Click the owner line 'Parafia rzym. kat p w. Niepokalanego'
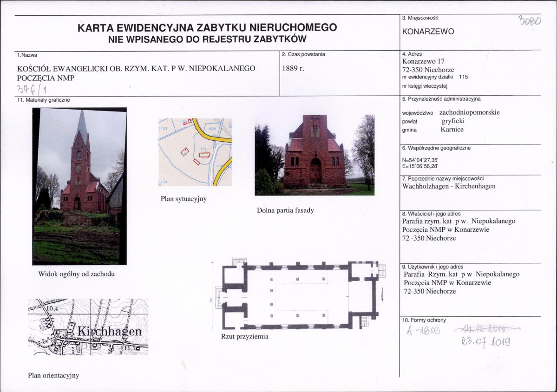557x392 pixels. coord(459,221)
